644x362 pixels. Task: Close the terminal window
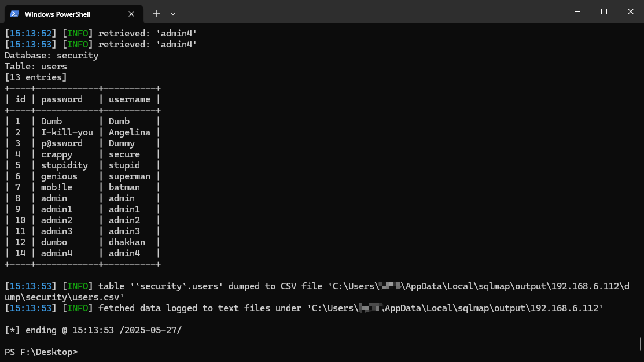630,12
